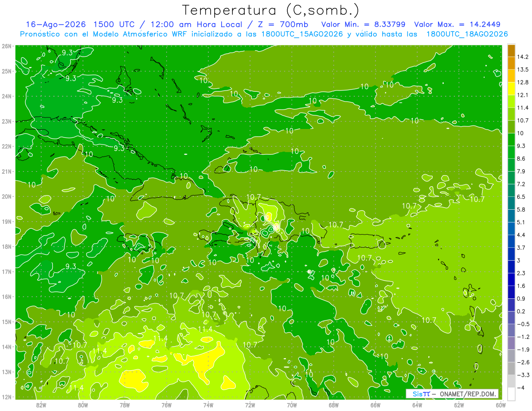Click the '0.2' colorbar label
This screenshot has height=411, width=532.
point(521,311)
